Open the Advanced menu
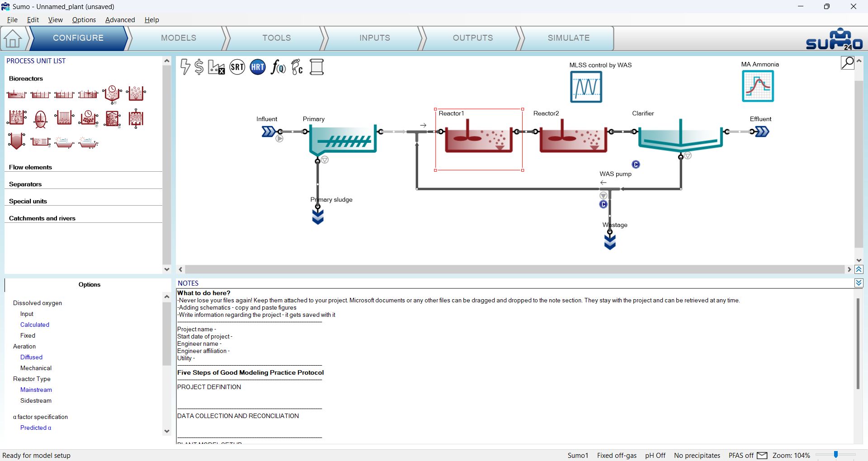The height and width of the screenshot is (461, 868). (120, 20)
